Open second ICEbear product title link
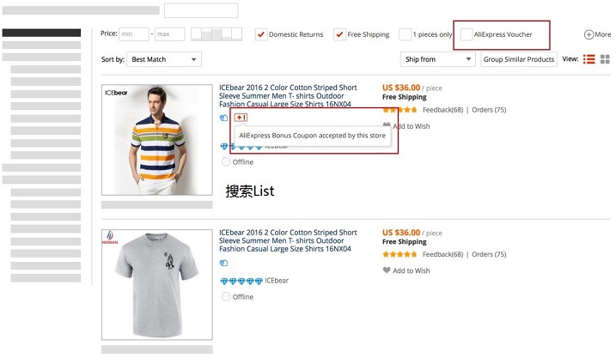The image size is (616, 364). 288,240
